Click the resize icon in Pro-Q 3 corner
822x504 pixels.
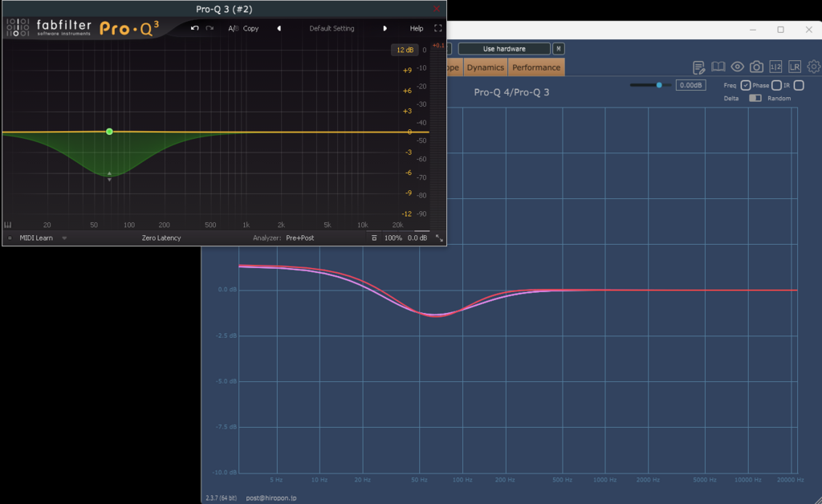tap(439, 238)
